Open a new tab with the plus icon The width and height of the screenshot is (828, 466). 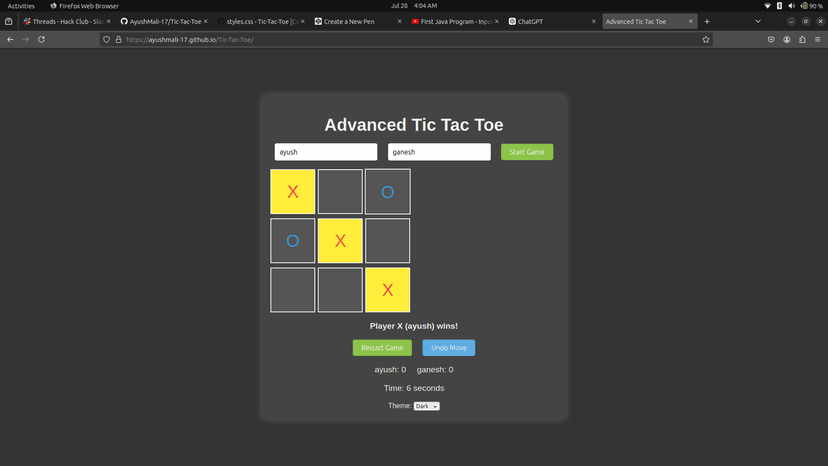(707, 22)
